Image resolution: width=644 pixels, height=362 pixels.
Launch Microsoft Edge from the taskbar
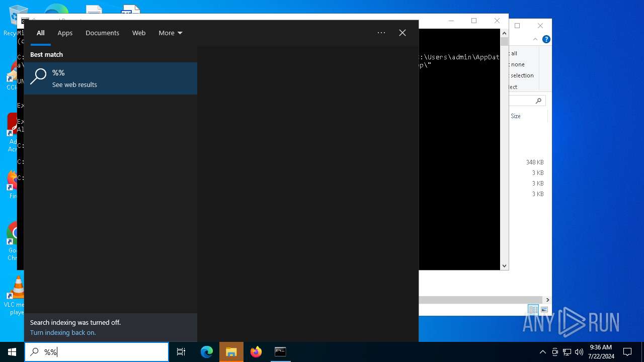coord(207,352)
